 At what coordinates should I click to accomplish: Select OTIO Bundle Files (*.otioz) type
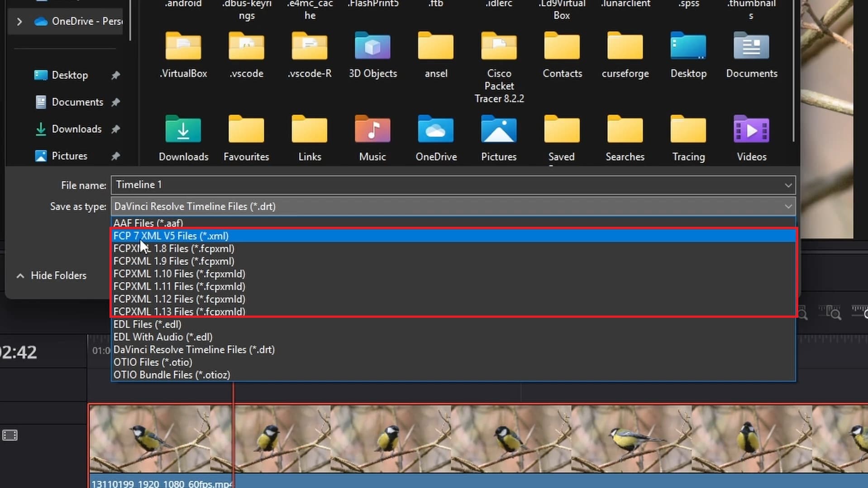coord(453,375)
